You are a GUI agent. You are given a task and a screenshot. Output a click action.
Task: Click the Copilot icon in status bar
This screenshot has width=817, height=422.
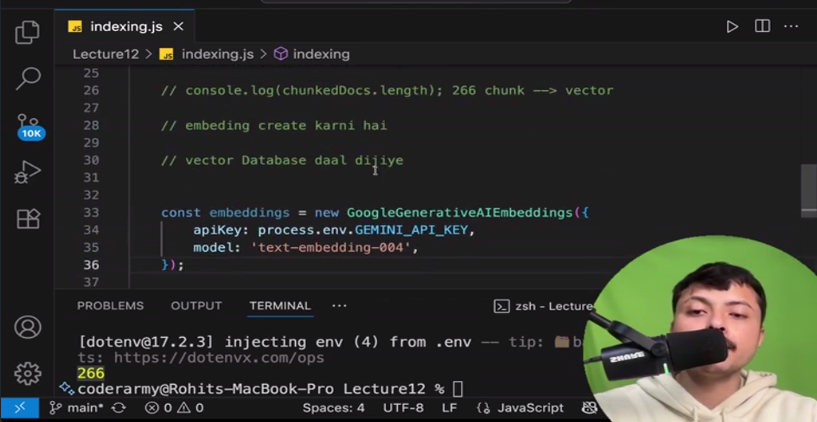589,408
